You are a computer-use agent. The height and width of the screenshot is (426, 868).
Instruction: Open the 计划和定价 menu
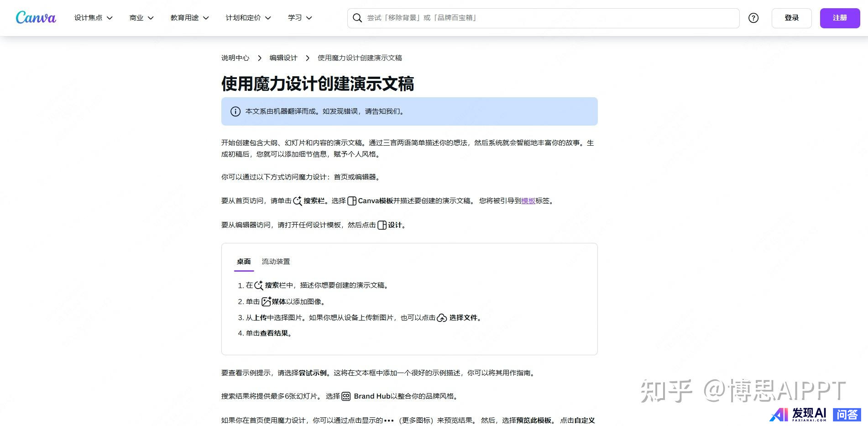click(248, 18)
